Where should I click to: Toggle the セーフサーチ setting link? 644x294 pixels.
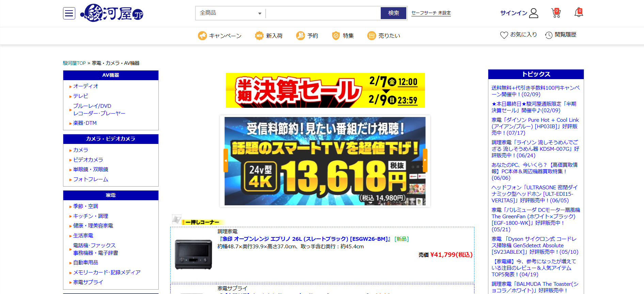(x=431, y=13)
